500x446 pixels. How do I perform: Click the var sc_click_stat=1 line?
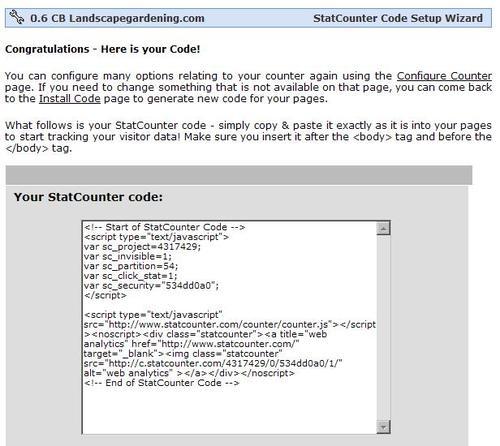[x=130, y=276]
